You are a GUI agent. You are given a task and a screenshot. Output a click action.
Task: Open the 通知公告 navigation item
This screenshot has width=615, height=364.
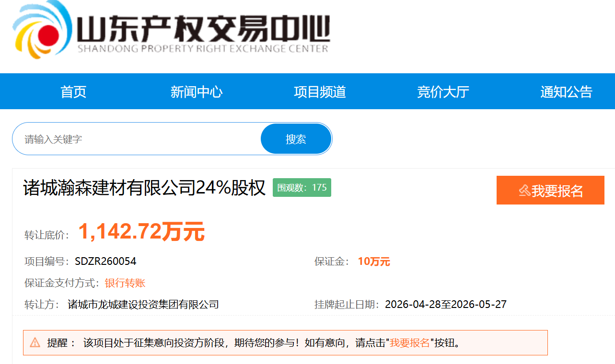[x=566, y=91]
